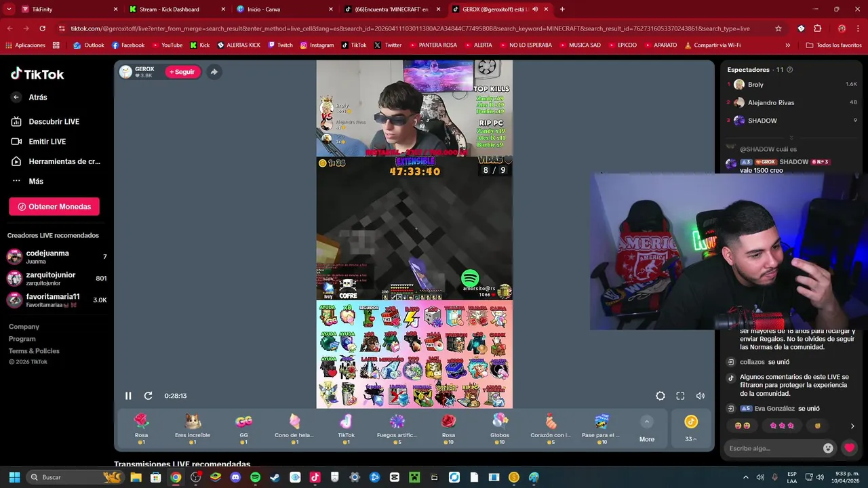The height and width of the screenshot is (488, 868).
Task: Expand Terms & Policies footer section
Action: coord(34,351)
